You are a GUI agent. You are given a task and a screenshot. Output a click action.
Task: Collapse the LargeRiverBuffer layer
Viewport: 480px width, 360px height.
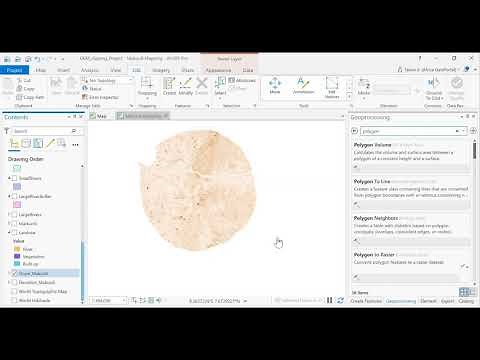point(9,196)
